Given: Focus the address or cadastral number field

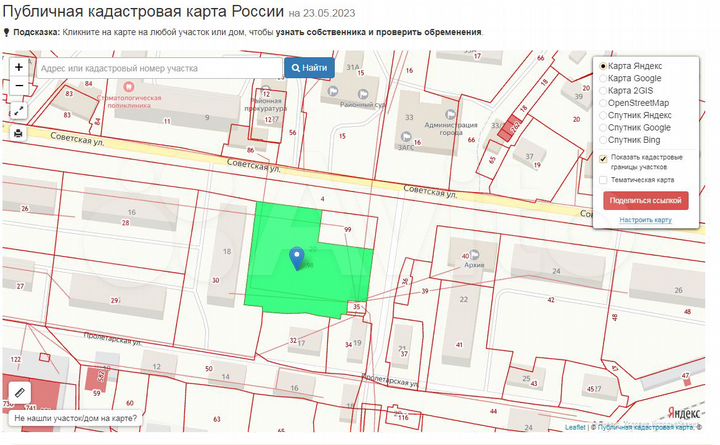Looking at the screenshot, I should pos(159,68).
